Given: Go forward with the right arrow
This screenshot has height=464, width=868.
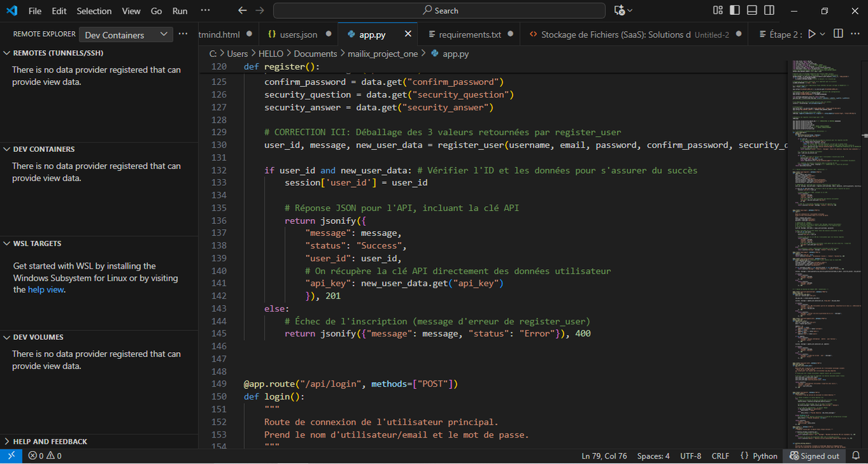Looking at the screenshot, I should tap(260, 11).
